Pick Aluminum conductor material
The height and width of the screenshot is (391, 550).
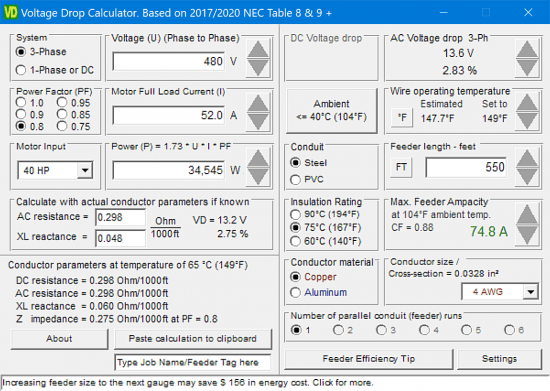tap(318, 292)
